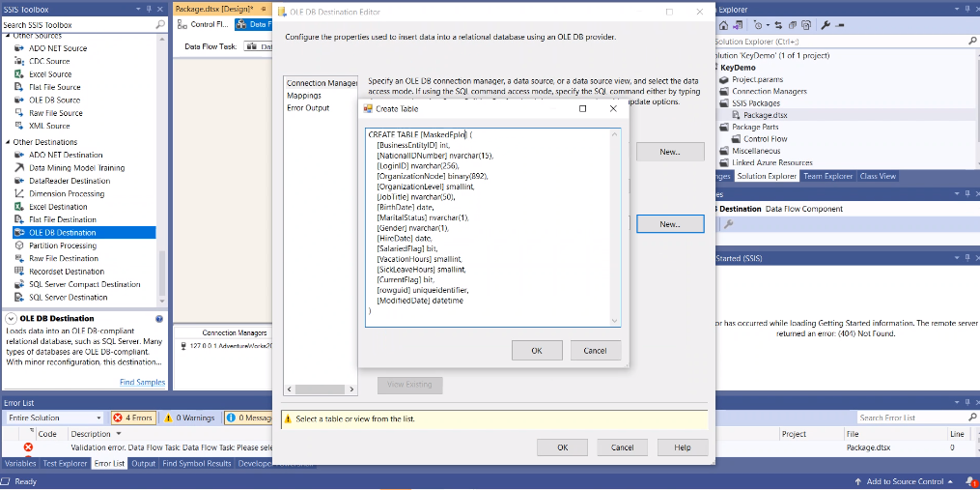Select Excel Destination item
The image size is (980, 490).
pyautogui.click(x=58, y=207)
